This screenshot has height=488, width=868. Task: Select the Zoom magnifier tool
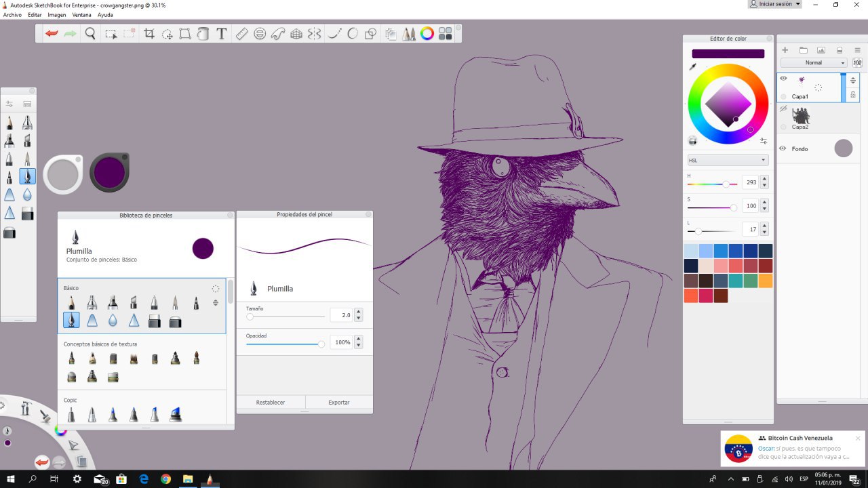coord(90,33)
